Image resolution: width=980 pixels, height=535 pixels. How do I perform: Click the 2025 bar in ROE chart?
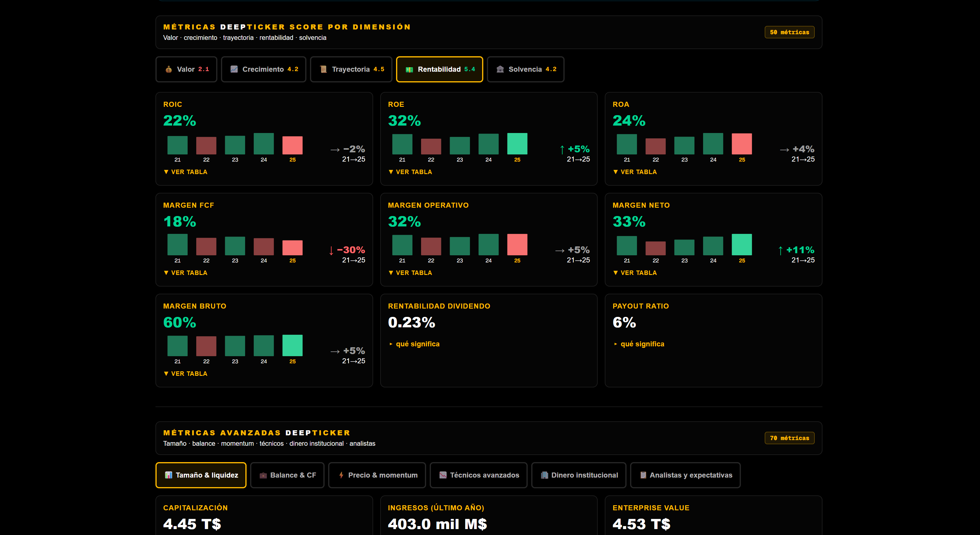tap(517, 144)
